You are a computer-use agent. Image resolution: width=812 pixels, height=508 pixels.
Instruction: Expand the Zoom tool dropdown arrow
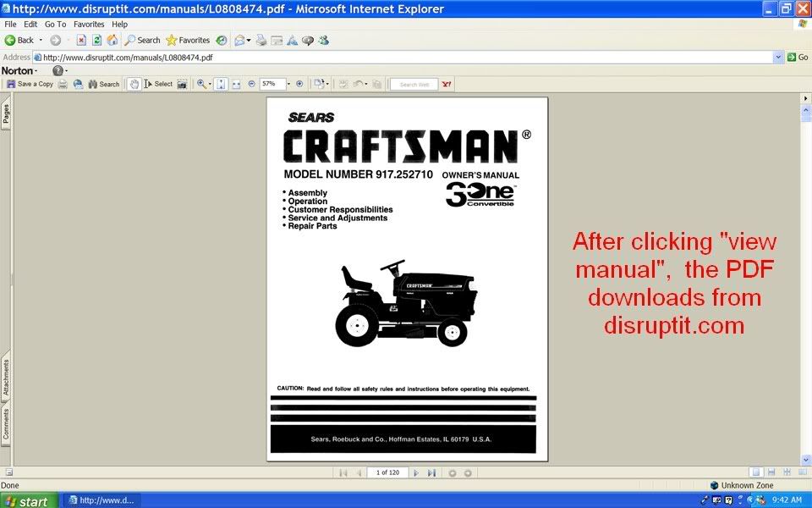tap(210, 84)
